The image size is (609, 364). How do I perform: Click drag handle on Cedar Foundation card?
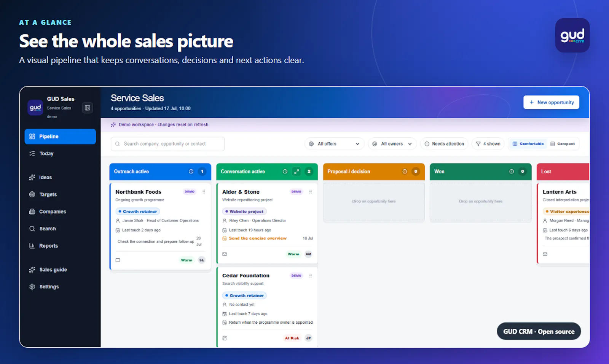[x=311, y=276]
